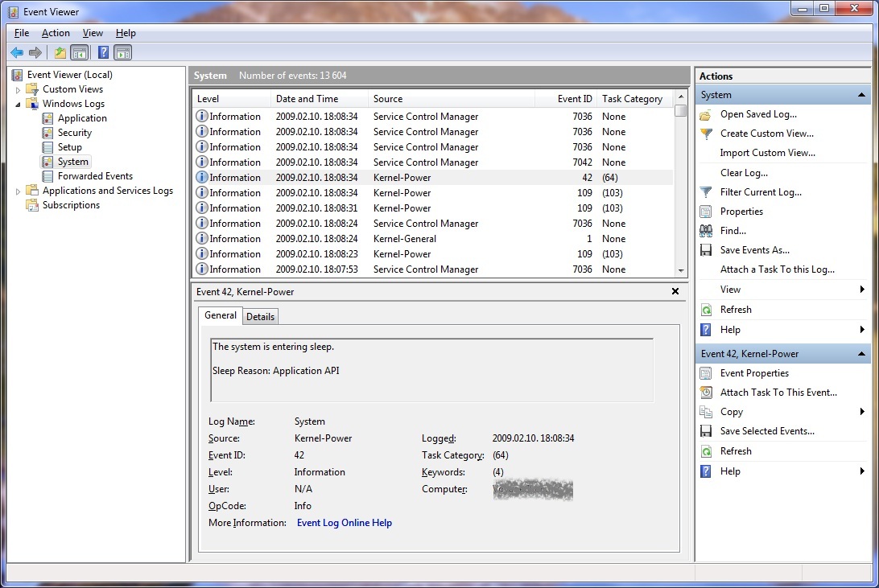The height and width of the screenshot is (588, 879).
Task: Click the Save Events As floppy disk icon
Action: coord(706,250)
